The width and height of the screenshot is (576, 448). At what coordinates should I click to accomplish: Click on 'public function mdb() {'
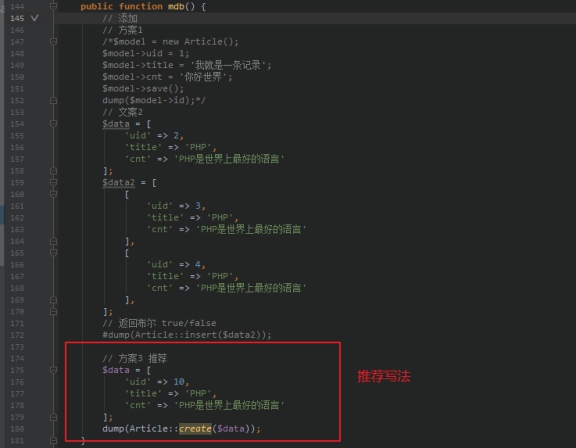click(143, 7)
